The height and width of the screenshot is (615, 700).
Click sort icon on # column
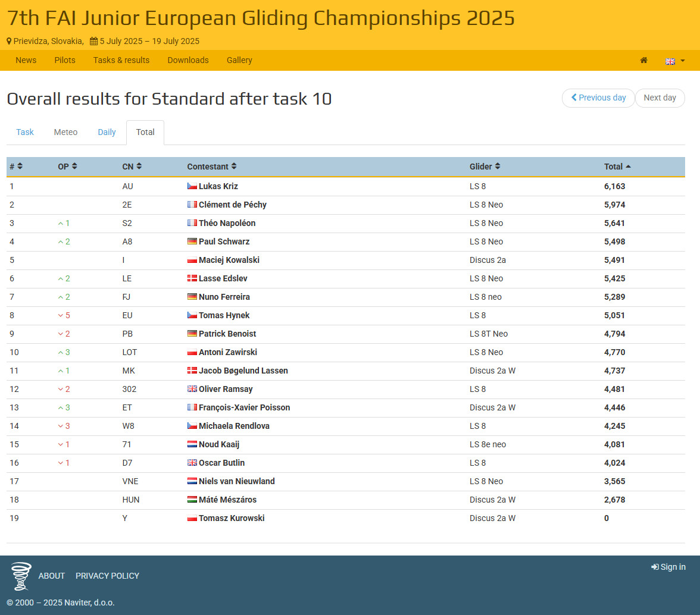[x=20, y=167]
